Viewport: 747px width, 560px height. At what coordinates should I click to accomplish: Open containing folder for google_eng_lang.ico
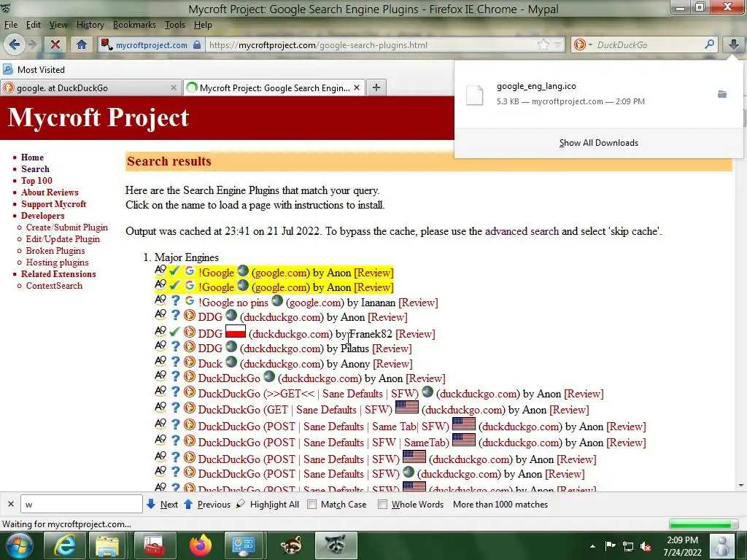click(x=722, y=94)
